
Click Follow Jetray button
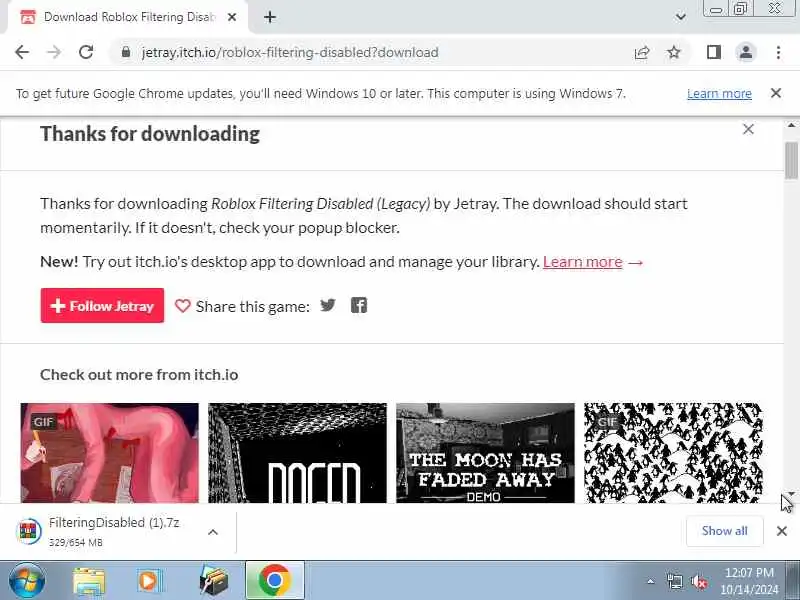[x=102, y=306]
